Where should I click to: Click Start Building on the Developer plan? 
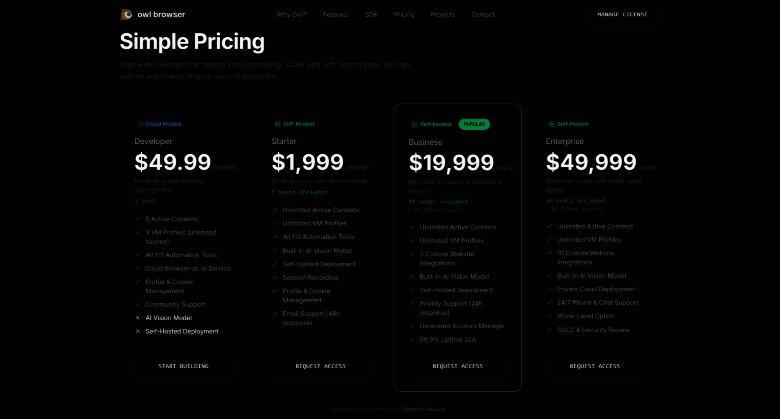point(184,366)
